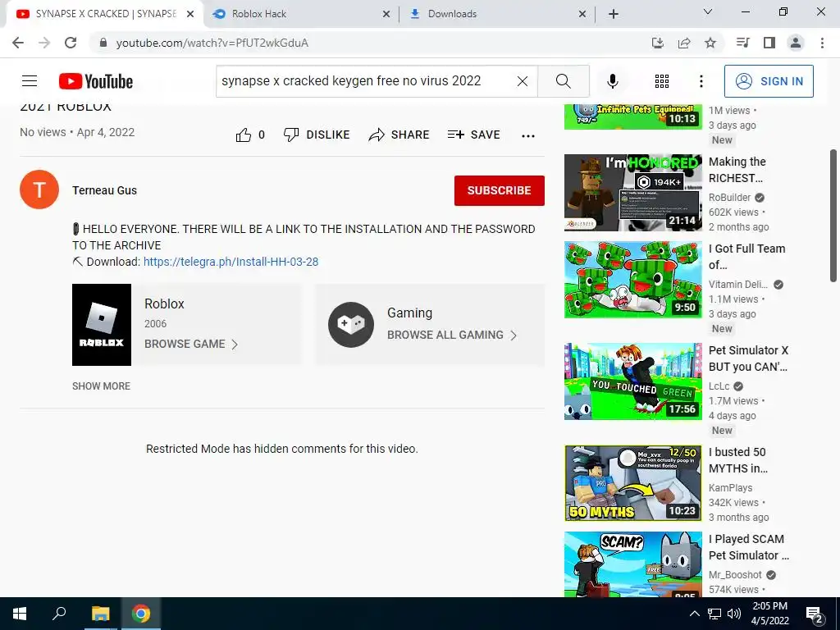Open the SHARE dialog

399,135
